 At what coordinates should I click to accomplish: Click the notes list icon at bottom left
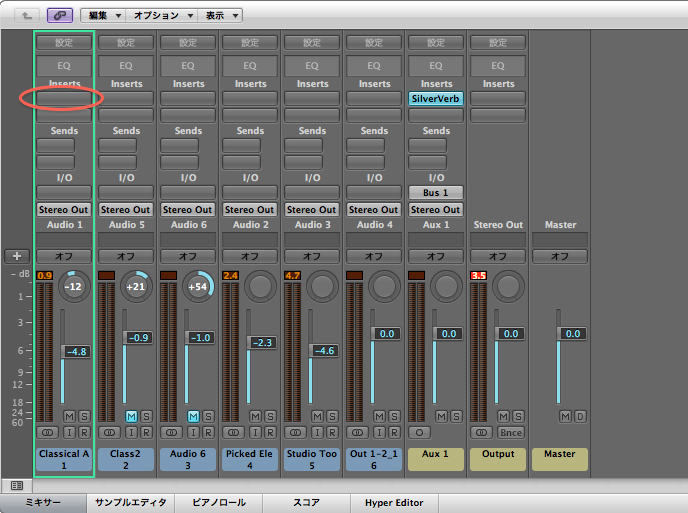tap(17, 485)
